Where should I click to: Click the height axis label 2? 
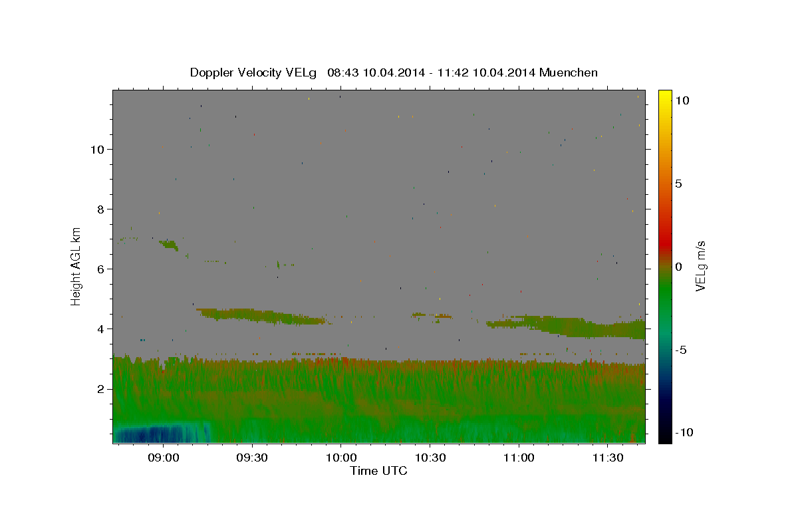100,389
